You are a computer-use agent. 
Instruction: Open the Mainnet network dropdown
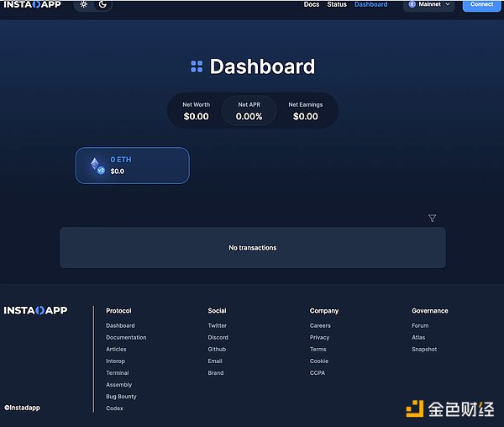(429, 4)
